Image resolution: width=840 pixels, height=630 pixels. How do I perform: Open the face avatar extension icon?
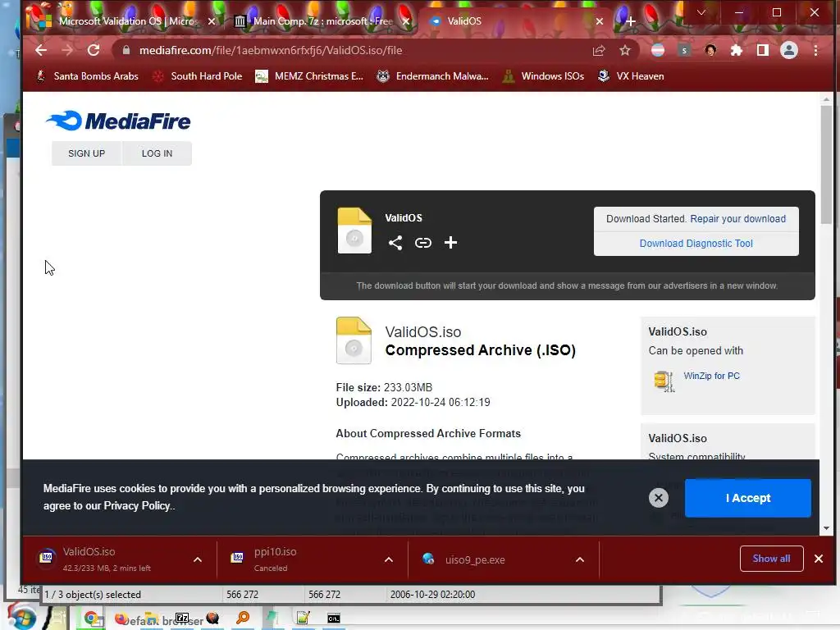(x=710, y=50)
